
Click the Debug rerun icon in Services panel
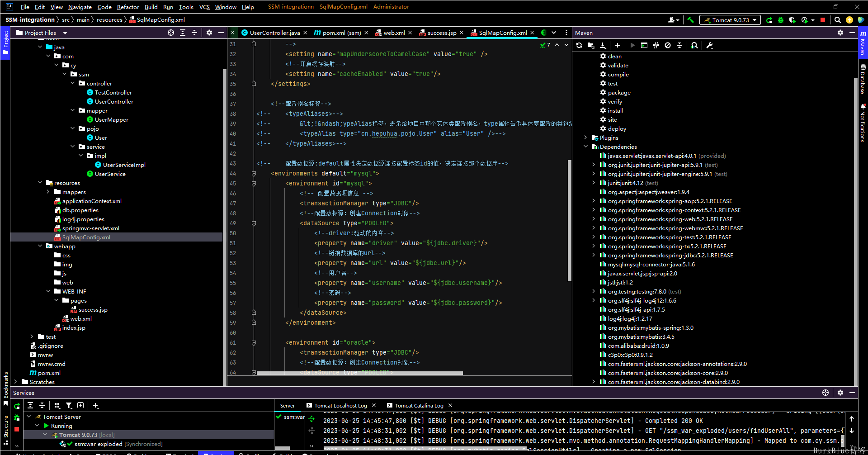(17, 417)
